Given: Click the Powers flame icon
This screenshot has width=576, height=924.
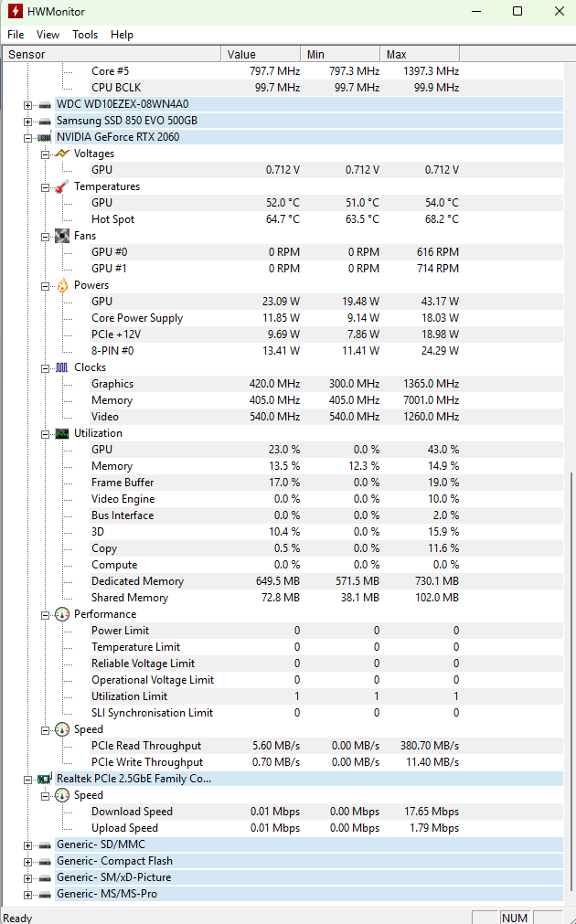Looking at the screenshot, I should click(x=62, y=285).
